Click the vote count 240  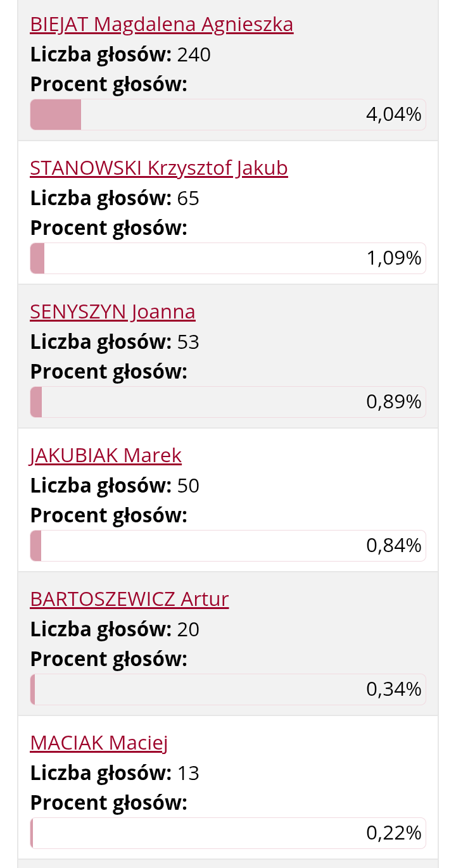[x=194, y=56]
